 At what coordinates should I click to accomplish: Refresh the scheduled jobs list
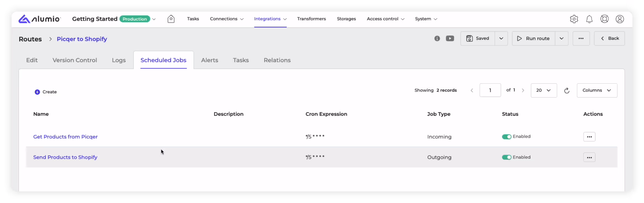click(567, 91)
